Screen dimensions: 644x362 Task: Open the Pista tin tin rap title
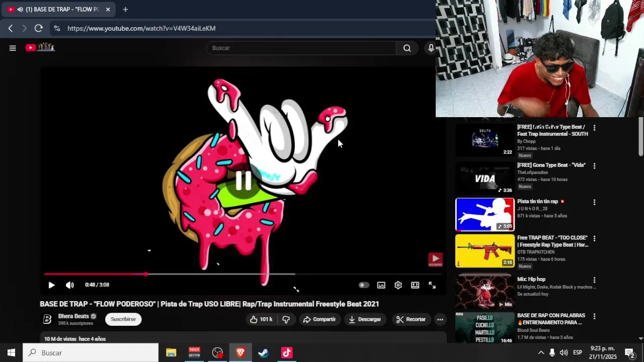537,201
